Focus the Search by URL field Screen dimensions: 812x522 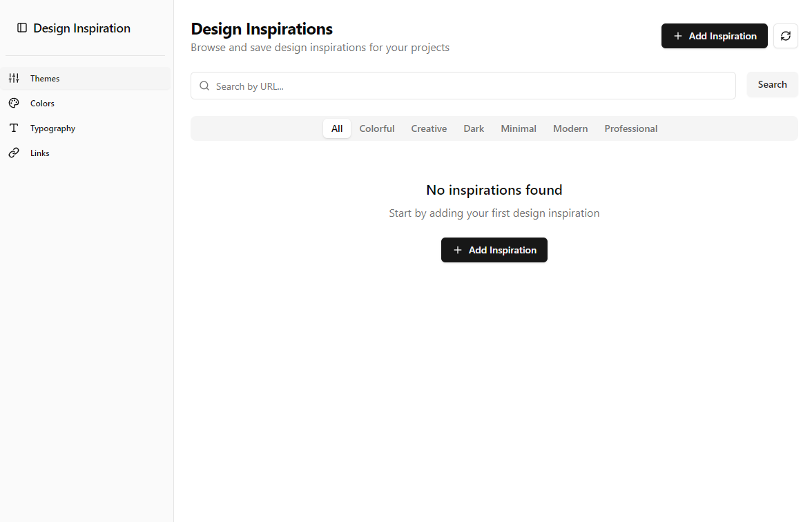(x=463, y=86)
